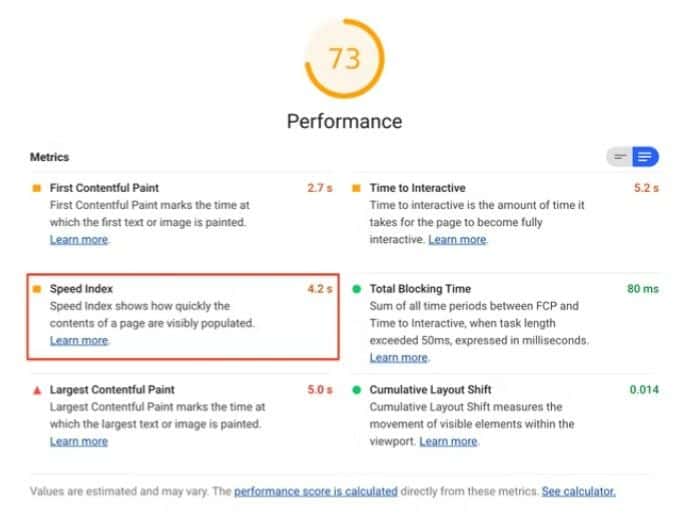Switch to the compact metrics view
675x530 pixels.
coord(620,157)
